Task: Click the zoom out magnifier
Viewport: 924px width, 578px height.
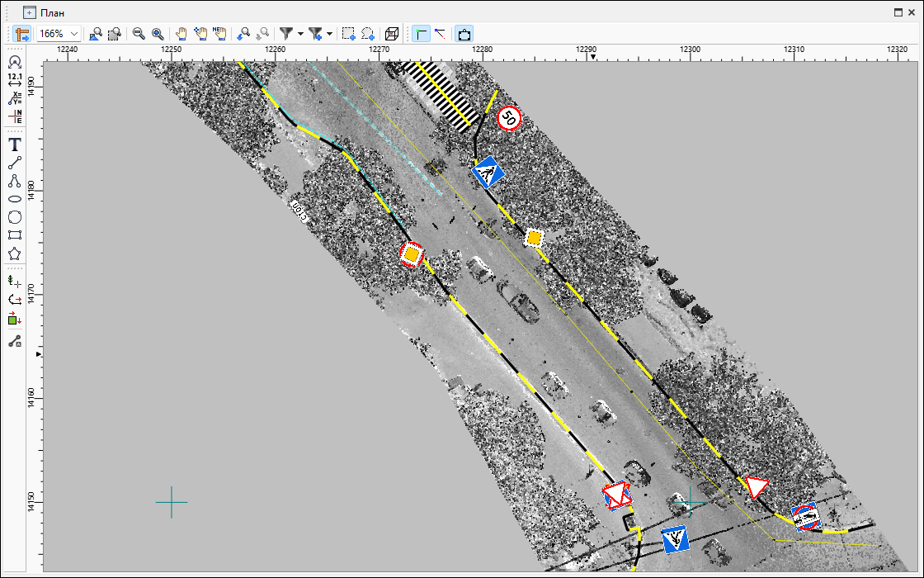Action: pyautogui.click(x=139, y=34)
